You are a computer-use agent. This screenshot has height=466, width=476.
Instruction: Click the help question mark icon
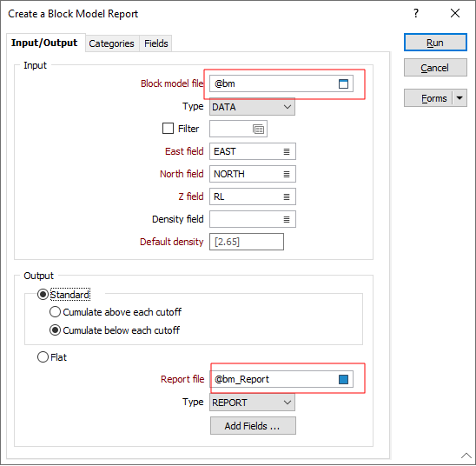pos(416,13)
